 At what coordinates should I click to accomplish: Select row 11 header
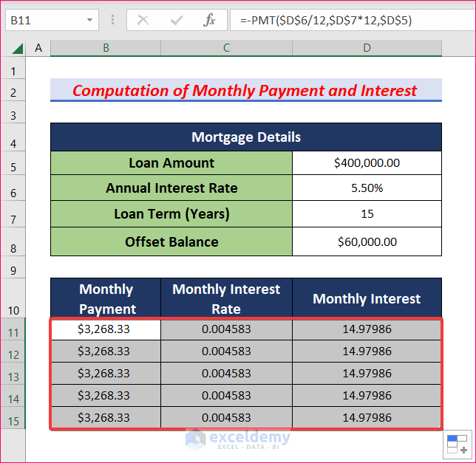click(13, 329)
